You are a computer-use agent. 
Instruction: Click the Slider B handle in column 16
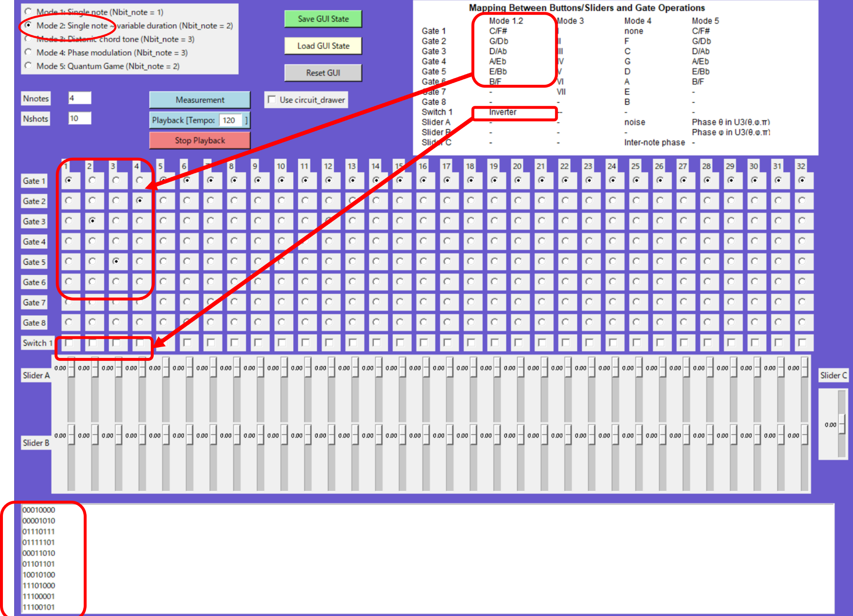point(426,435)
